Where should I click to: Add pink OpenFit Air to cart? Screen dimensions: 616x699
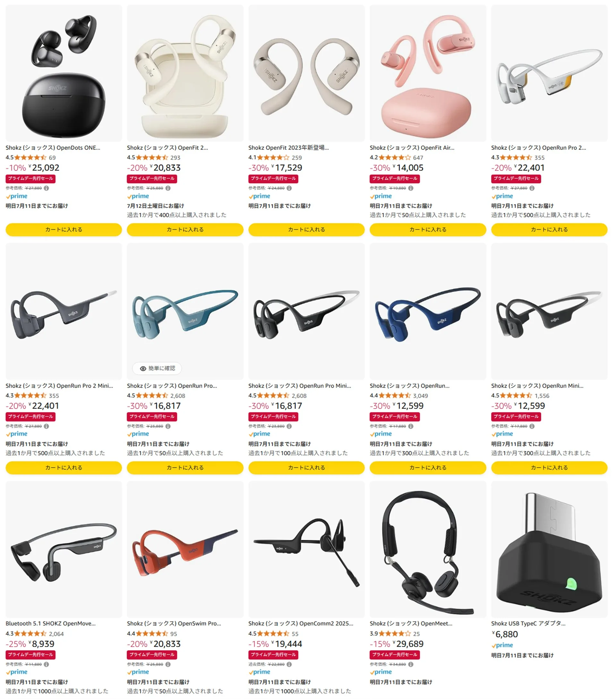click(428, 229)
